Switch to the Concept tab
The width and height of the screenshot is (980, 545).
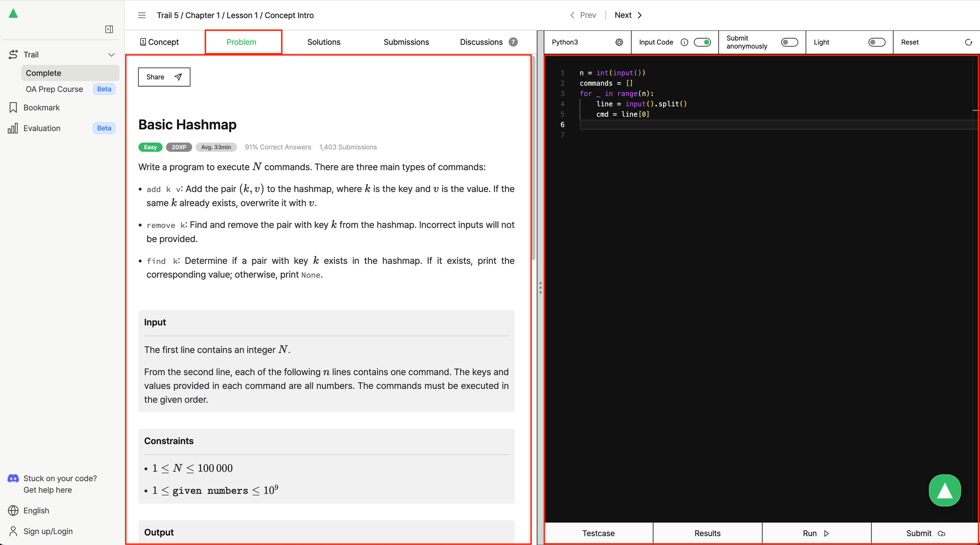tap(159, 42)
